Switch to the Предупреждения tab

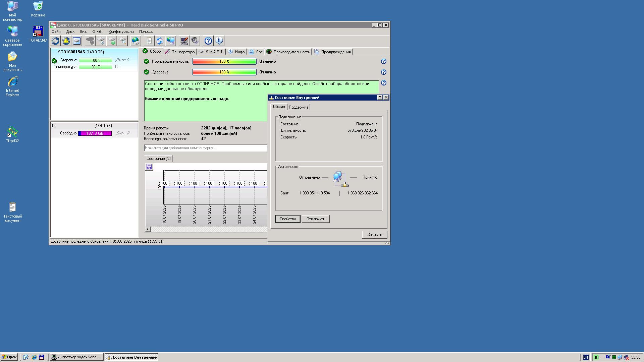(332, 52)
